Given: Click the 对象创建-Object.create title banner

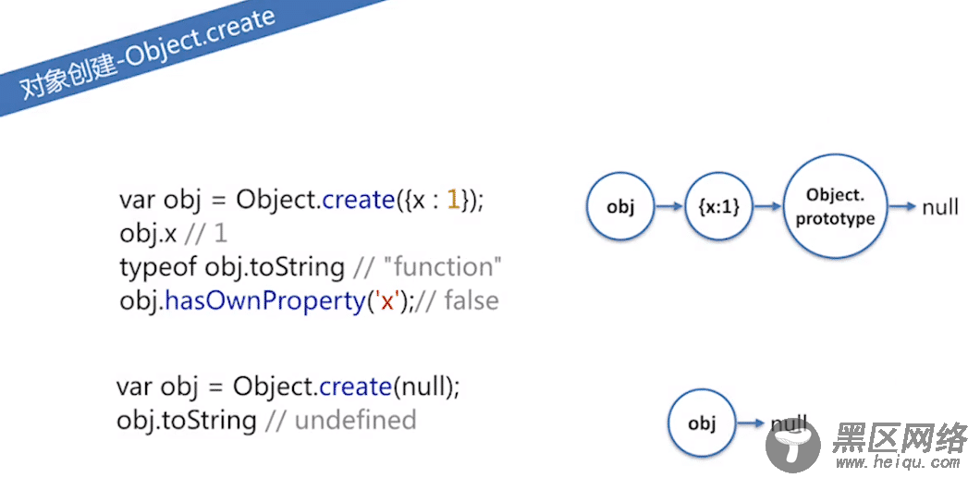Looking at the screenshot, I should tap(149, 55).
